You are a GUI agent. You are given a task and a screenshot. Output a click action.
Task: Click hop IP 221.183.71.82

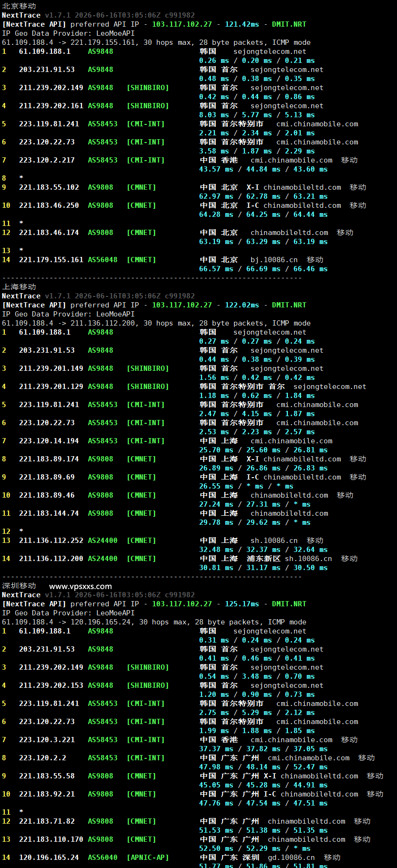[x=47, y=821]
